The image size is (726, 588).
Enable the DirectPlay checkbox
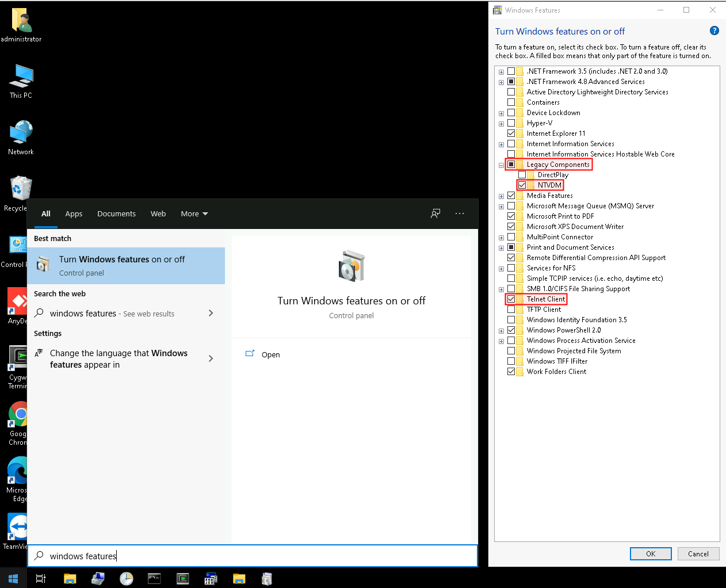tap(522, 175)
